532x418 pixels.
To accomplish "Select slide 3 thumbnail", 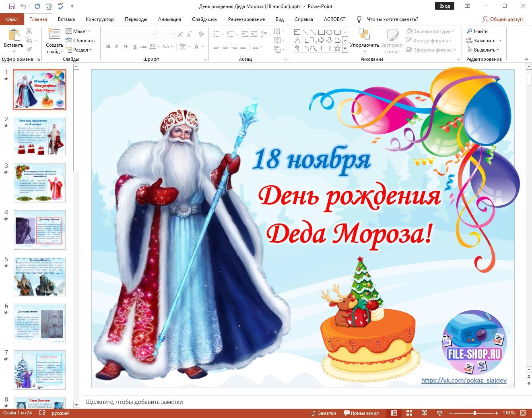I will point(39,183).
